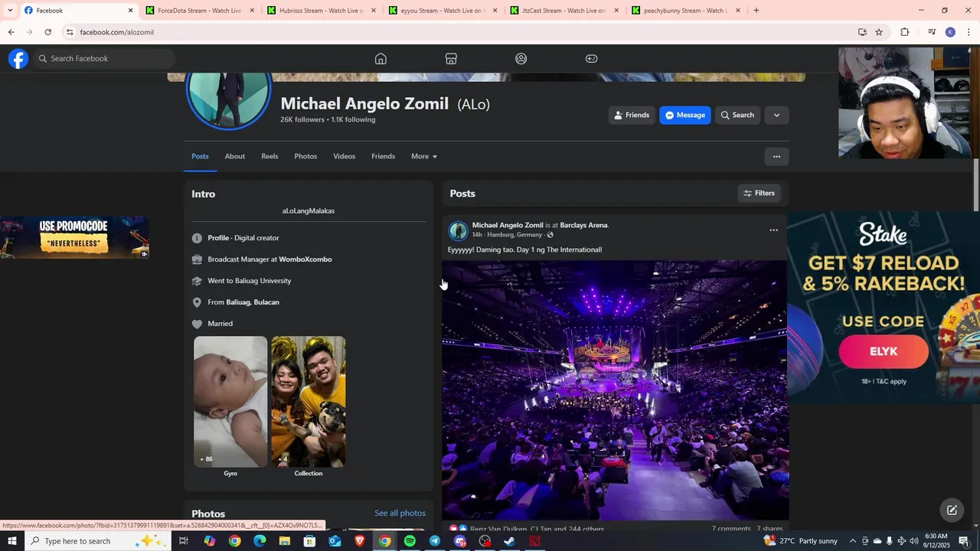Switch to eyyou Stream browser tab
The width and height of the screenshot is (980, 551).
pos(442,11)
